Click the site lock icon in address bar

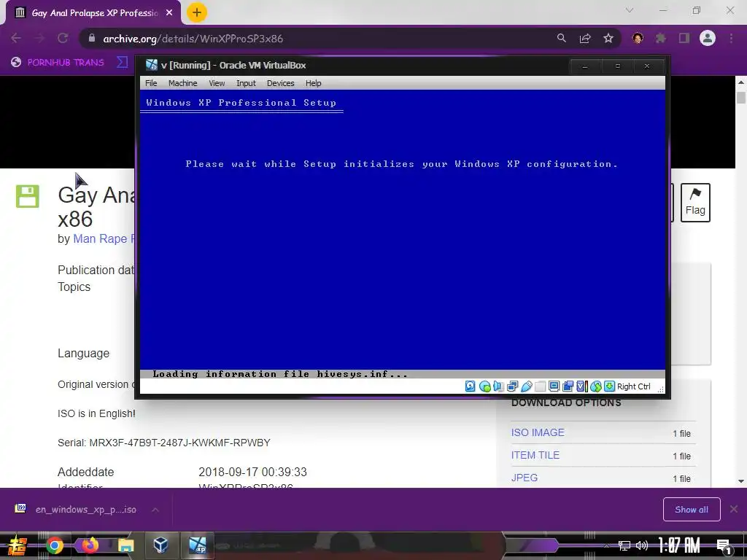click(x=91, y=38)
